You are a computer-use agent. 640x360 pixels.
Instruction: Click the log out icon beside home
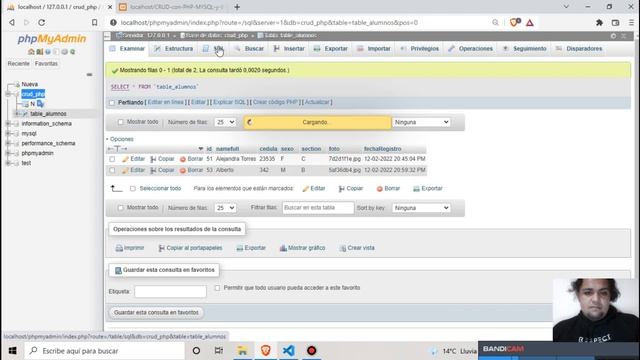tap(40, 52)
